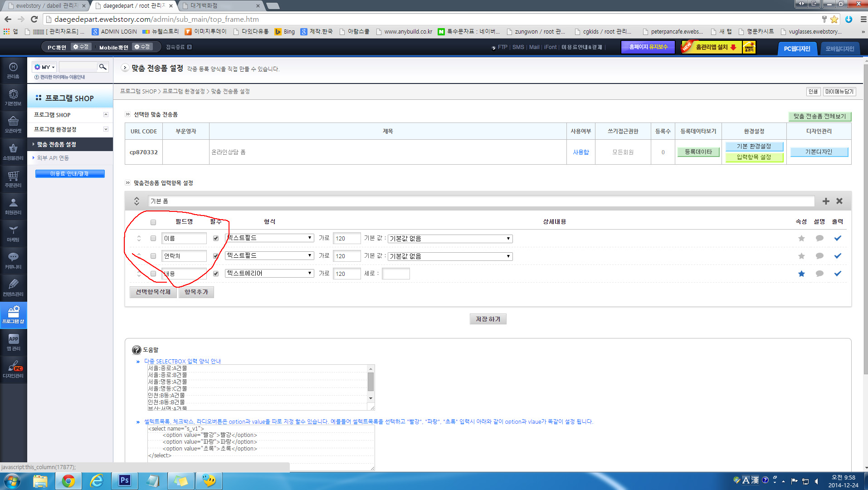Toggle the output checkmark icon in 내용 row
This screenshot has height=490, width=868.
pos(838,274)
